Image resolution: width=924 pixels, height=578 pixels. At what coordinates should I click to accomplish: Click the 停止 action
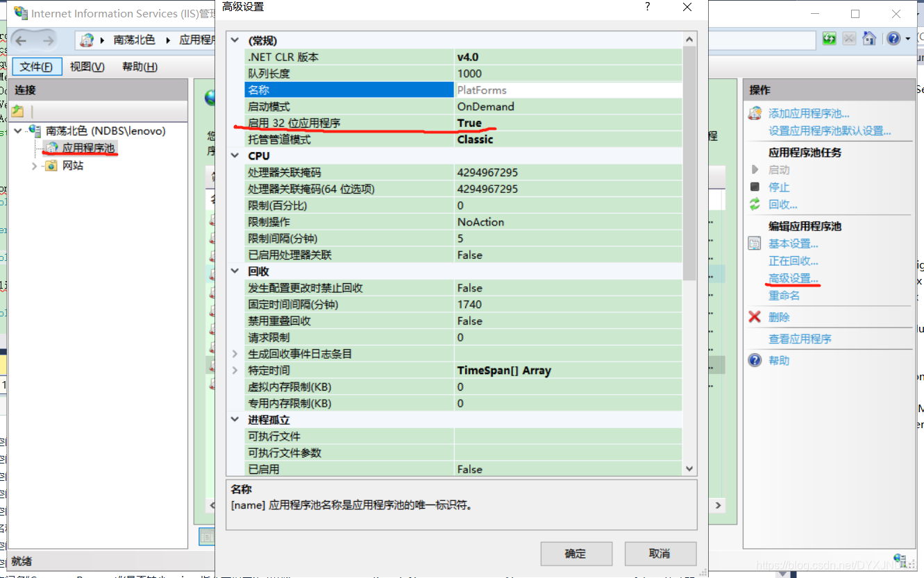(779, 187)
